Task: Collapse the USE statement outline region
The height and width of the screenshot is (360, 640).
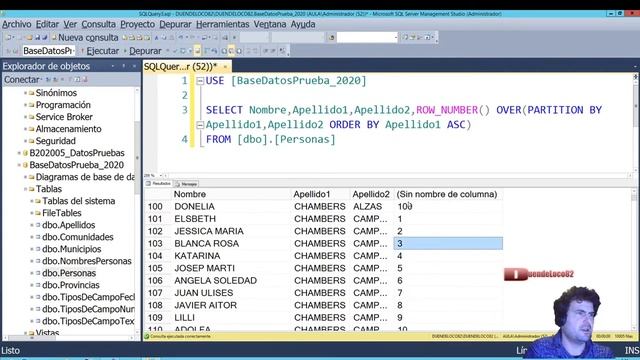Action: click(200, 81)
